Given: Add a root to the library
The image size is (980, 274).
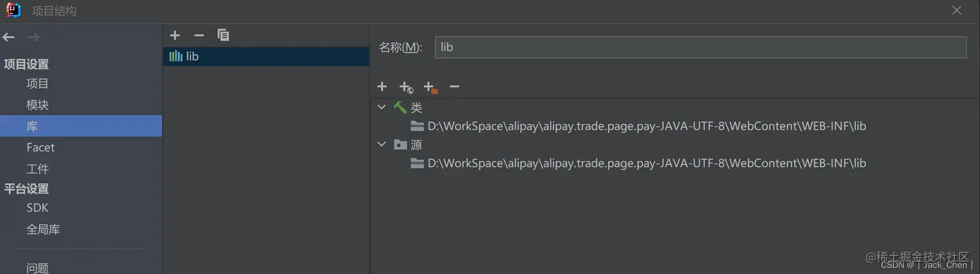Looking at the screenshot, I should click(x=382, y=86).
